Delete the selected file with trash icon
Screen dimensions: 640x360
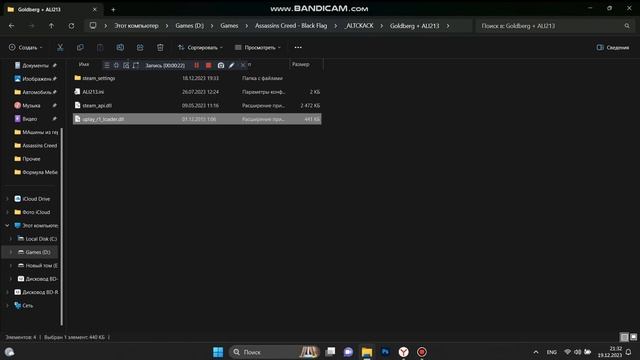tap(160, 47)
